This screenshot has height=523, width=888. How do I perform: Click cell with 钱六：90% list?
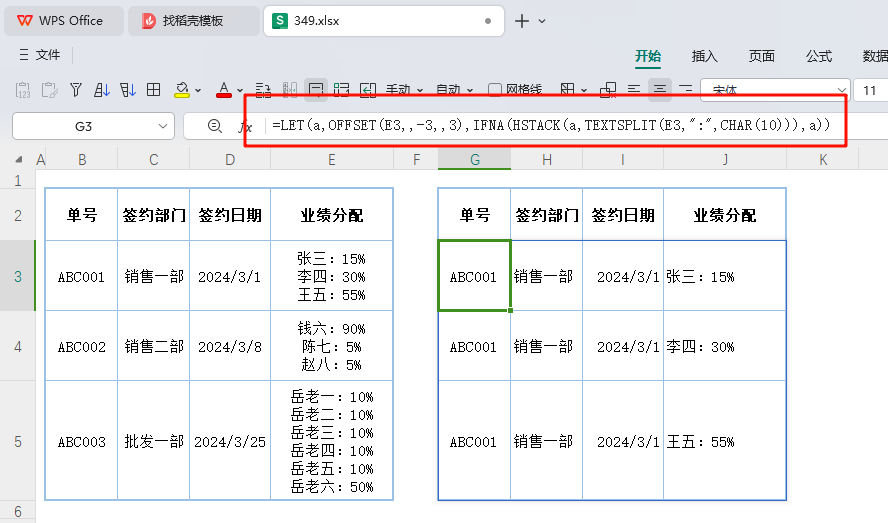(332, 346)
